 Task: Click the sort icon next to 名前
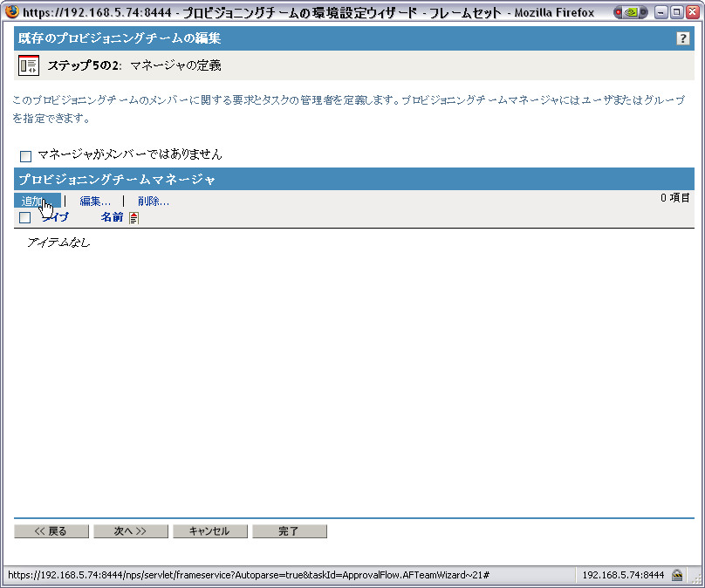point(133,218)
